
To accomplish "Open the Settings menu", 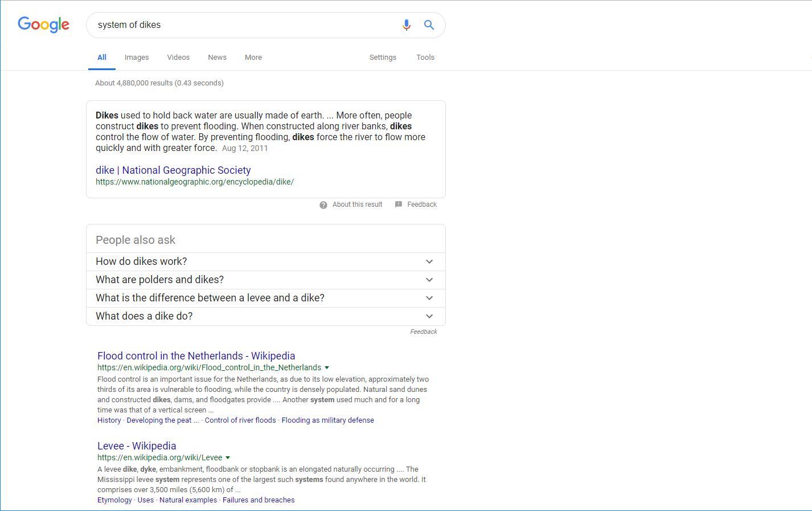I will coord(383,58).
